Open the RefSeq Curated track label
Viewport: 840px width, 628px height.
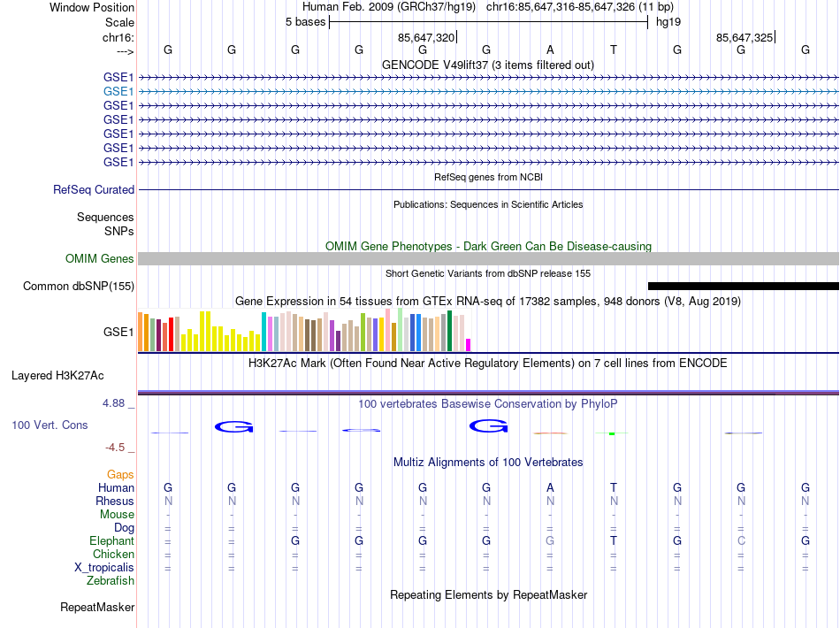94,189
